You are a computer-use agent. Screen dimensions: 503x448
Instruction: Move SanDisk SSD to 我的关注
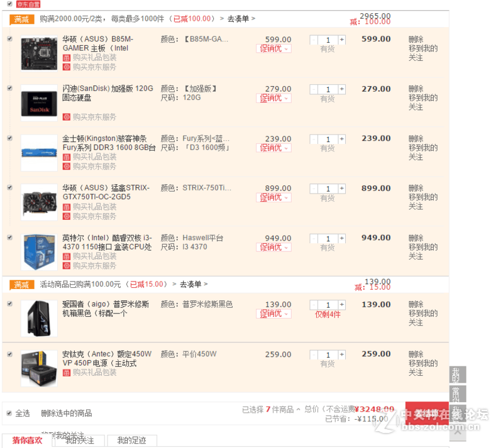click(423, 102)
